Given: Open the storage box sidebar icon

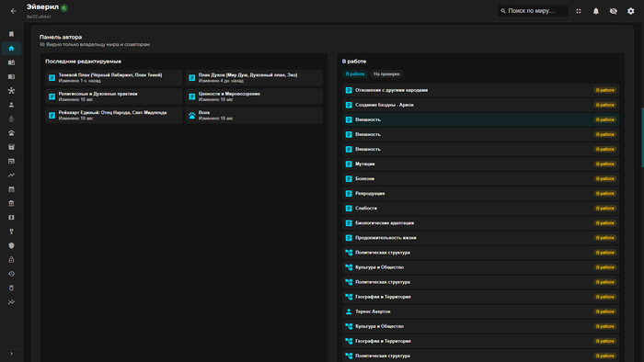Looking at the screenshot, I should coord(11,147).
